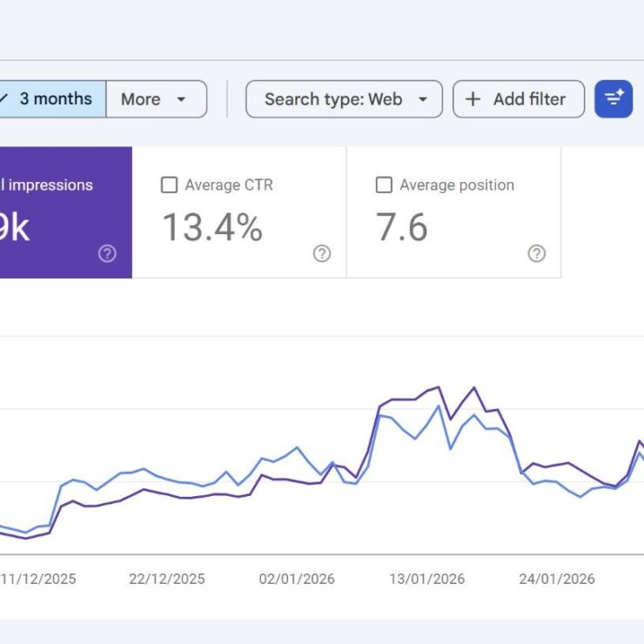Open the Average CTR help tooltip icon
Image resolution: width=644 pixels, height=644 pixels.
click(x=322, y=253)
